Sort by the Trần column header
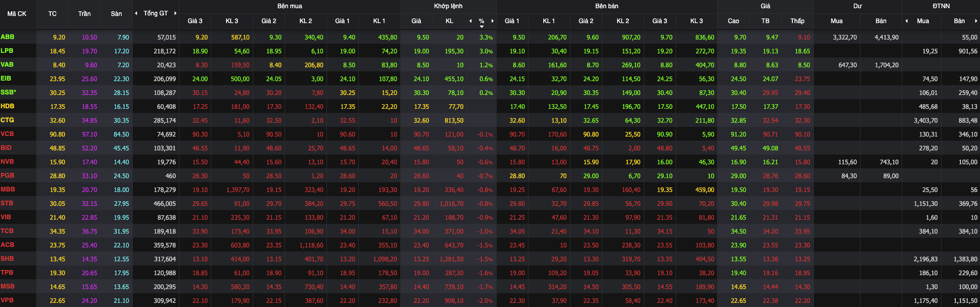Viewport: 980px width, 307px height. [x=85, y=14]
